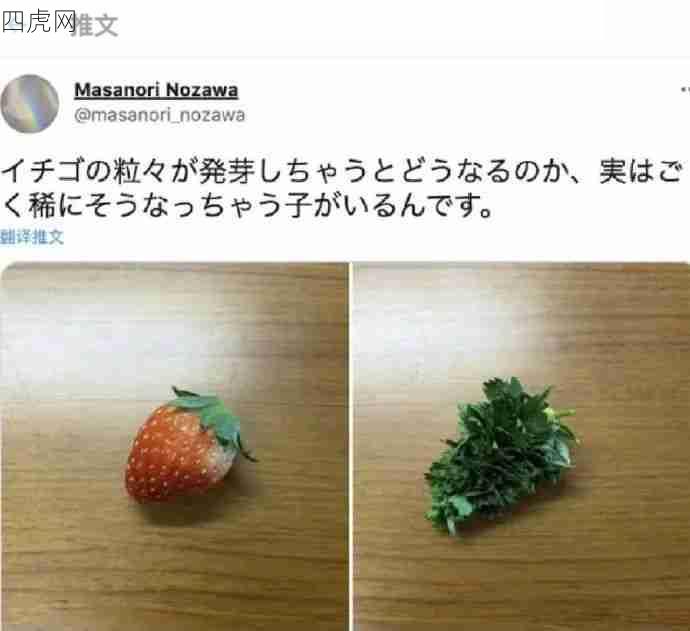Open the right sprouted strawberry photo

[521, 446]
